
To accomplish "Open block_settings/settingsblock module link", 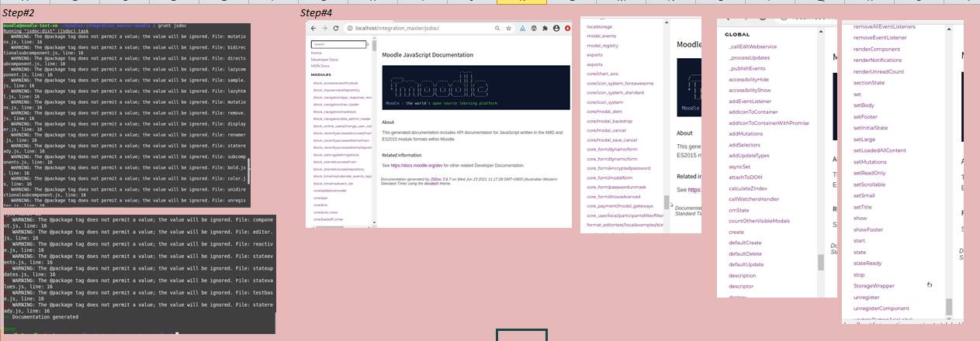I will 336,155.
